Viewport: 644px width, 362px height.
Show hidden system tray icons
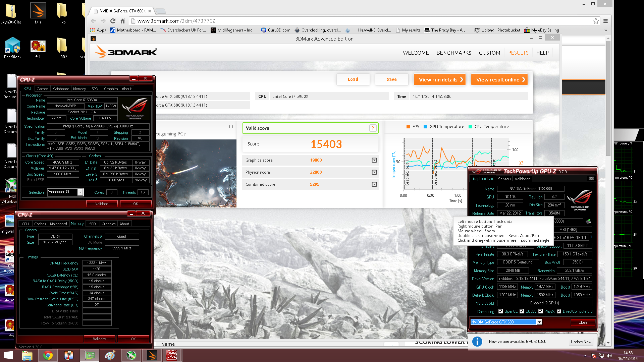pyautogui.click(x=585, y=356)
